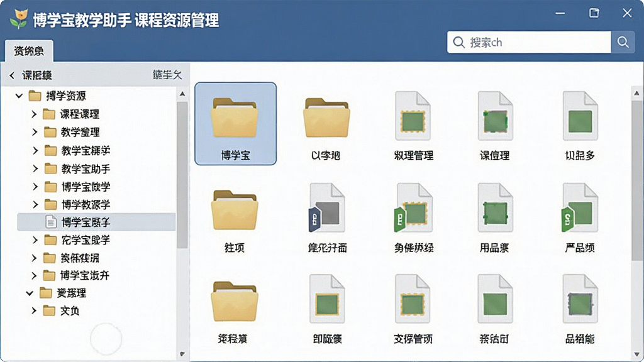Click the file grid scrollbar down arrow
This screenshot has width=644, height=362.
(636, 354)
